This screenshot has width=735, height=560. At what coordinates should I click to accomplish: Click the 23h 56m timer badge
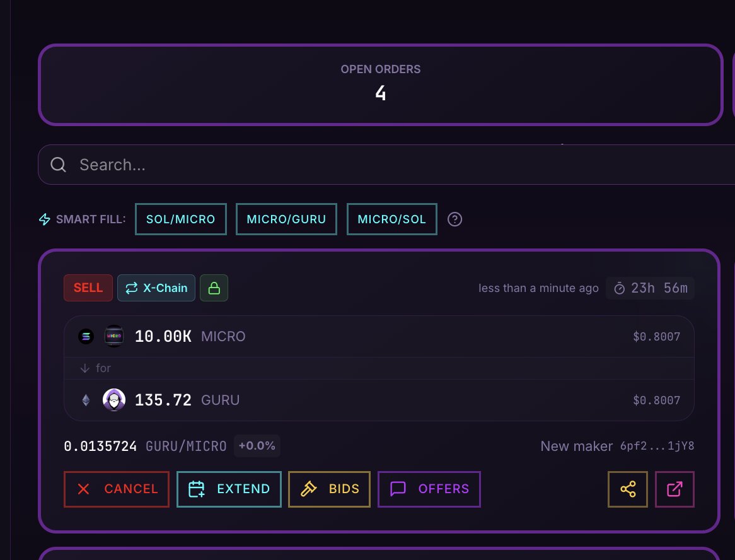pyautogui.click(x=650, y=288)
